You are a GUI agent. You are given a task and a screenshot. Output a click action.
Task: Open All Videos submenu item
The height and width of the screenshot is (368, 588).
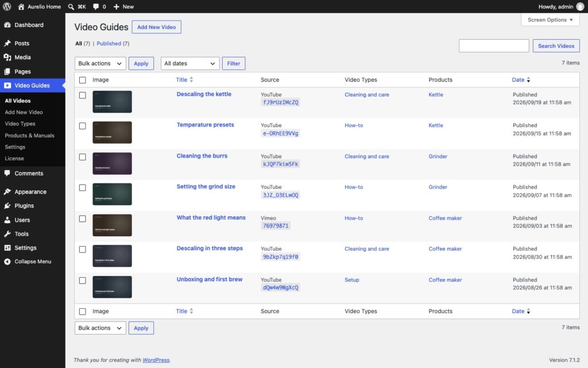18,101
